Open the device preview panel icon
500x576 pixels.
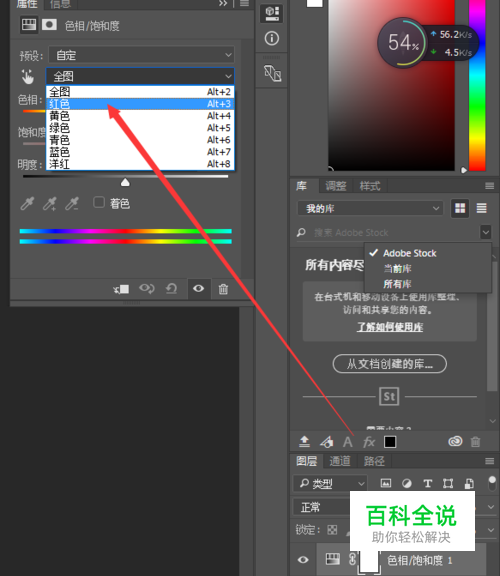click(x=273, y=73)
